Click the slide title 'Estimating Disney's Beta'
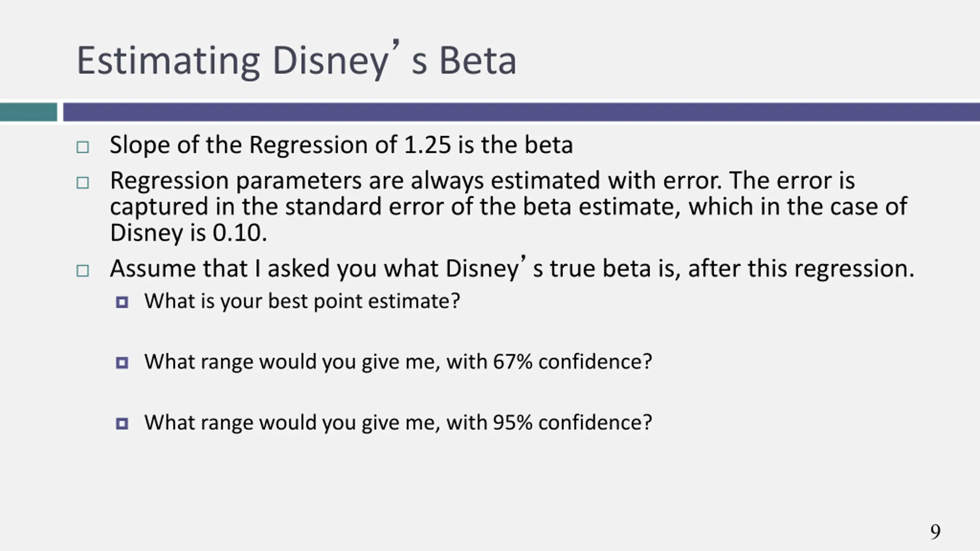 297,60
